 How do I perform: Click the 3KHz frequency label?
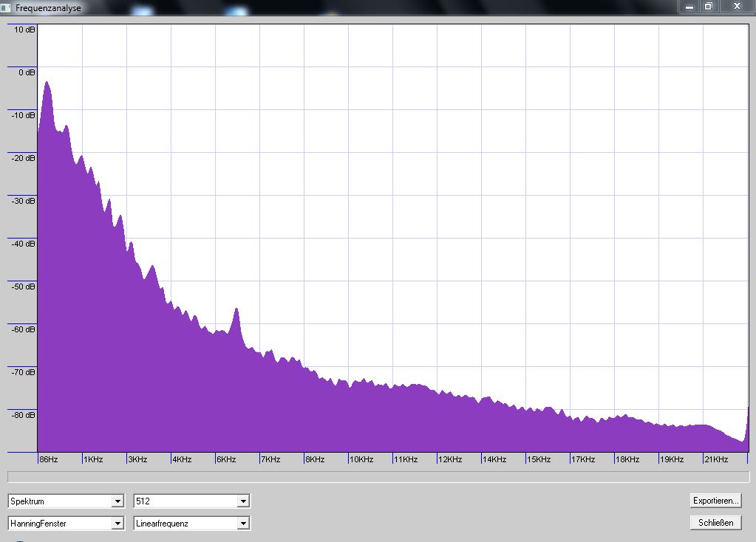pos(138,459)
